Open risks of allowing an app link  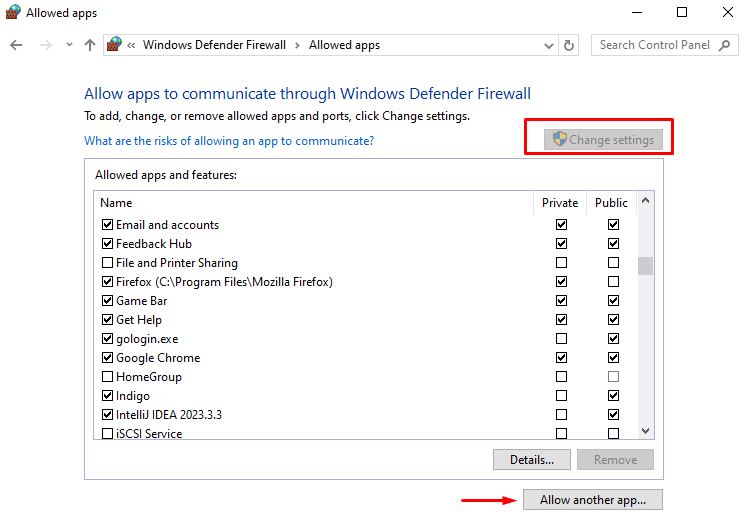(x=229, y=141)
